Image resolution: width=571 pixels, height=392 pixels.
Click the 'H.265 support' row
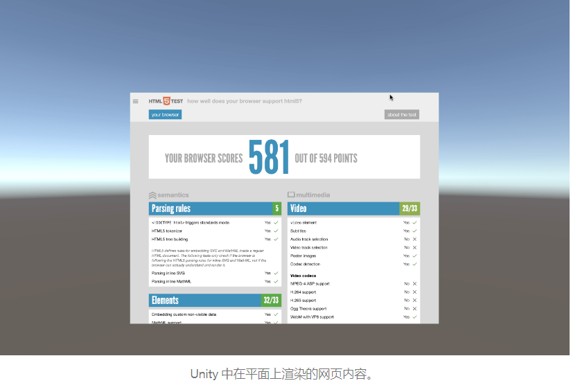pyautogui.click(x=353, y=301)
